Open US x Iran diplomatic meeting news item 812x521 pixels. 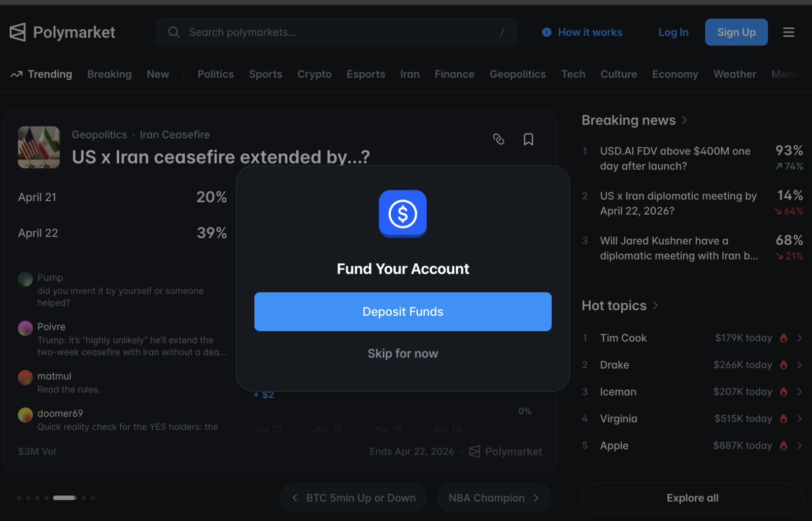pyautogui.click(x=693, y=203)
